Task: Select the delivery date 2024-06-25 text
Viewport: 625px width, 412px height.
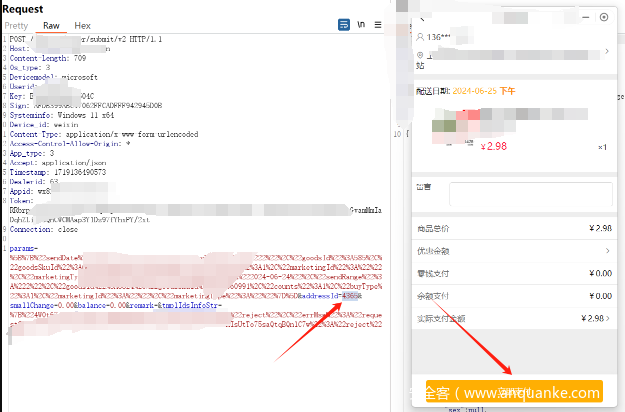Action: [x=475, y=91]
